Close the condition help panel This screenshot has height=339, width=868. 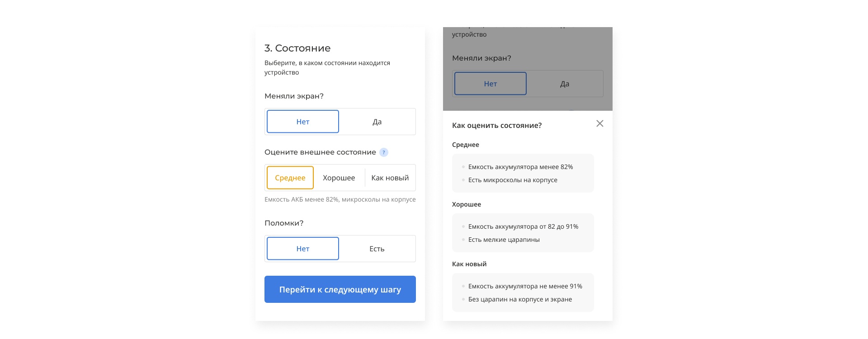[600, 123]
